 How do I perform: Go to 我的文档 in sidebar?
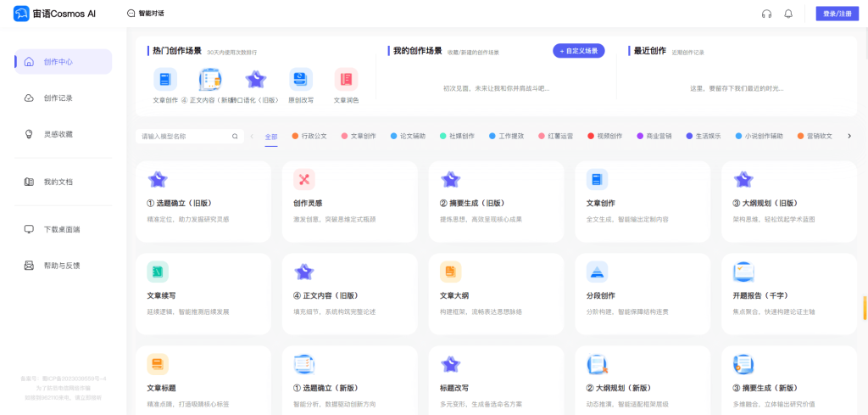(58, 182)
